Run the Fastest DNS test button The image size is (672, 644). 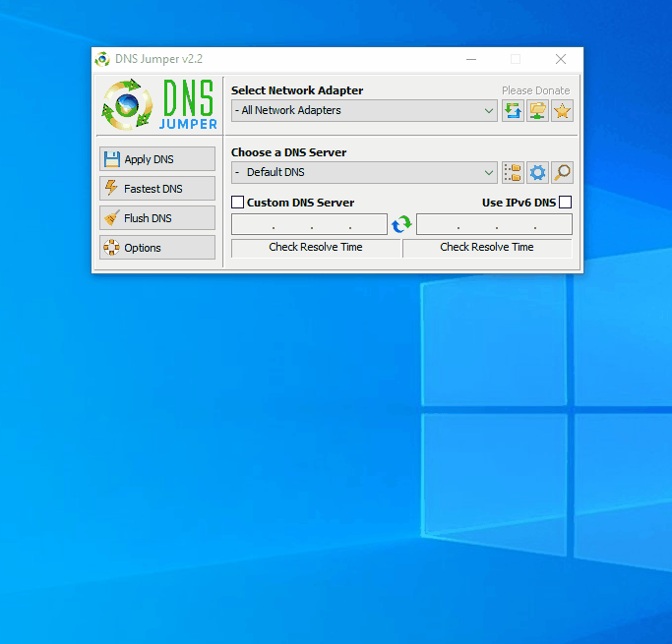point(157,189)
